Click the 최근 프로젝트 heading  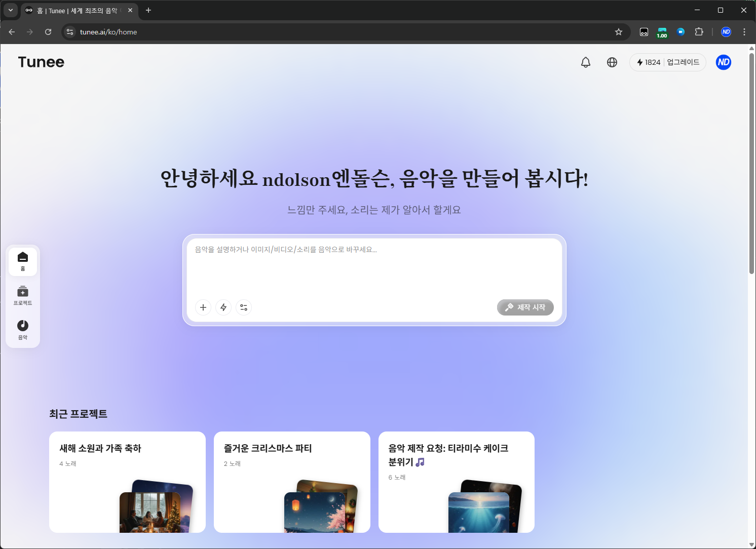coord(78,414)
